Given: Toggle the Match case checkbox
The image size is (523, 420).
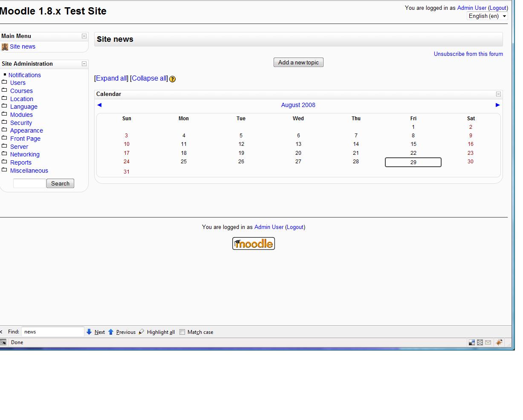Looking at the screenshot, I should [182, 332].
